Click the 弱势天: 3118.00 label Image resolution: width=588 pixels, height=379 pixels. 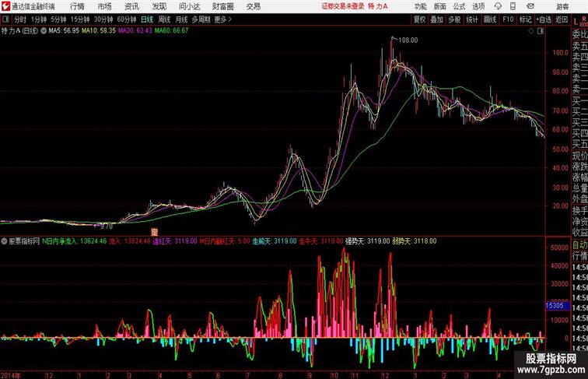[x=414, y=241]
